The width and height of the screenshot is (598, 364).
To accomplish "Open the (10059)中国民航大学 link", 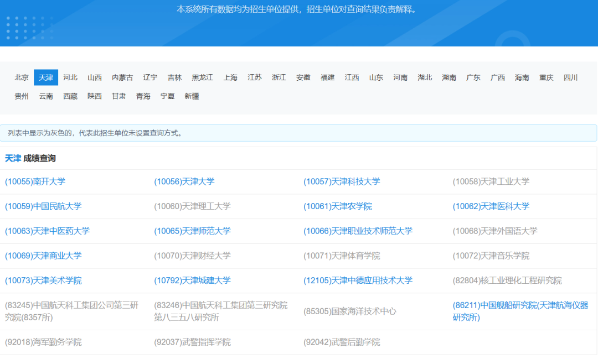I will pos(43,206).
